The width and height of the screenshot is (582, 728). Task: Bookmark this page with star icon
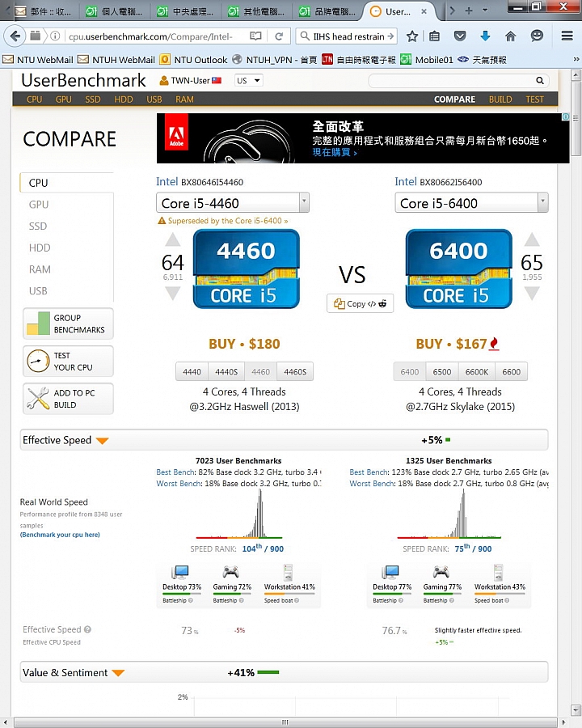(412, 36)
